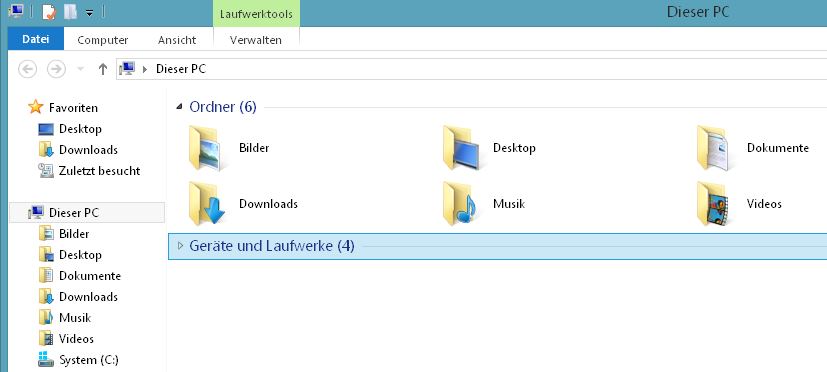This screenshot has height=372, width=827.
Task: Click the Bilder label in the folder grid
Action: point(254,148)
